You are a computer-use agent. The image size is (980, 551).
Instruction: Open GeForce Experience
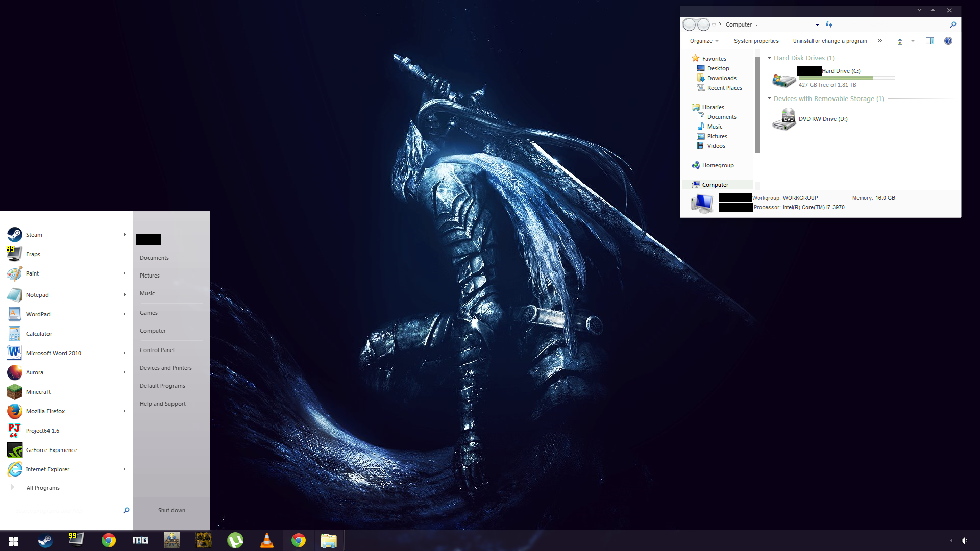click(x=66, y=450)
